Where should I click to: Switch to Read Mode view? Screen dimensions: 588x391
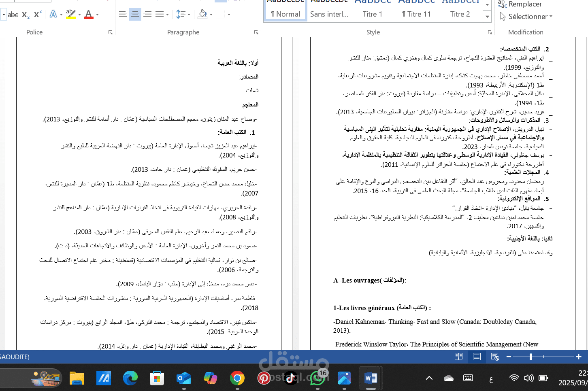pyautogui.click(x=458, y=357)
